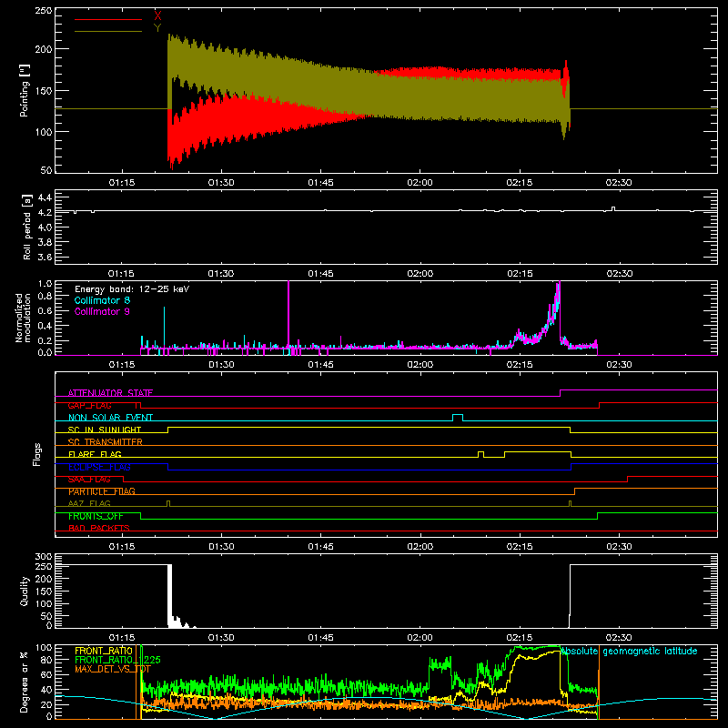
Task: Click the 250 tick on Pointing axis
Action: [43, 10]
